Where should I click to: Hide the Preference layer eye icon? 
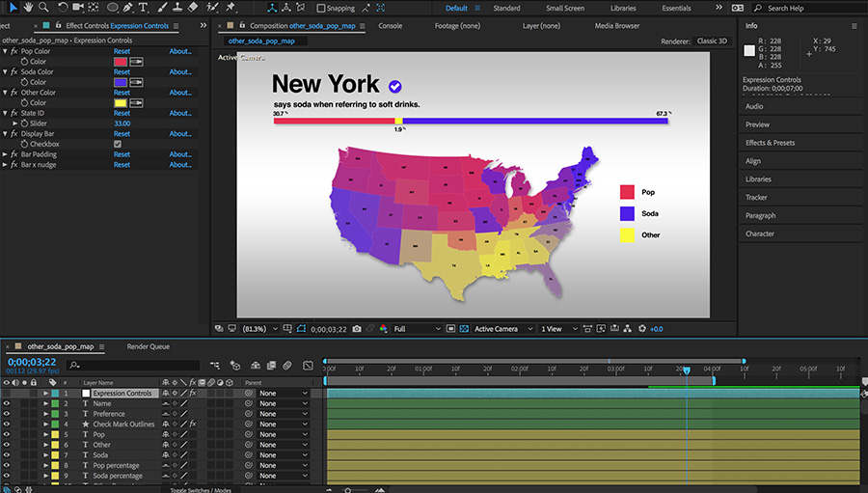pos(6,414)
